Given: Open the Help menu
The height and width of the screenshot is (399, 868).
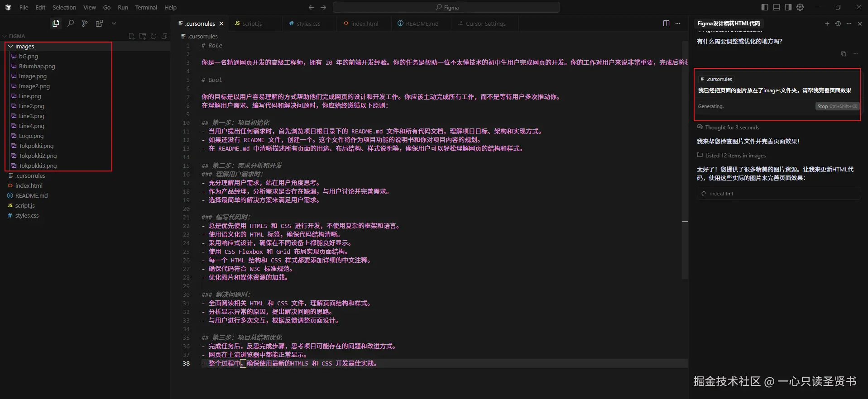Looking at the screenshot, I should point(170,7).
